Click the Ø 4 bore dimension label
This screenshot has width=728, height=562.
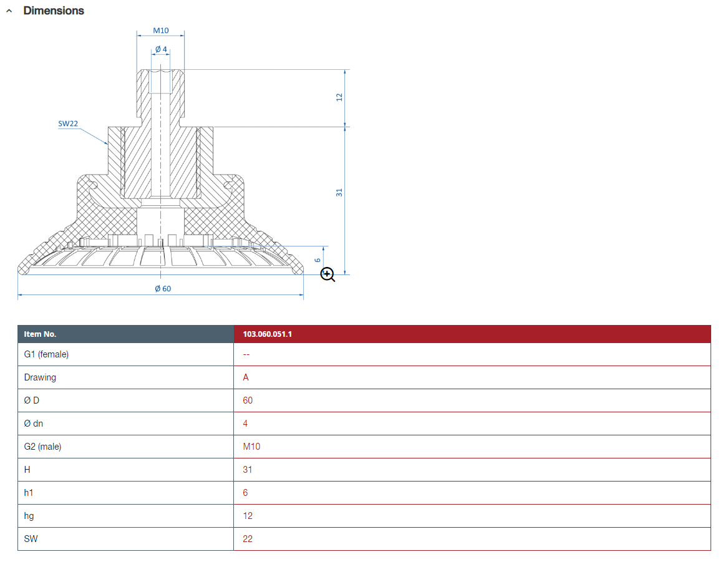161,49
